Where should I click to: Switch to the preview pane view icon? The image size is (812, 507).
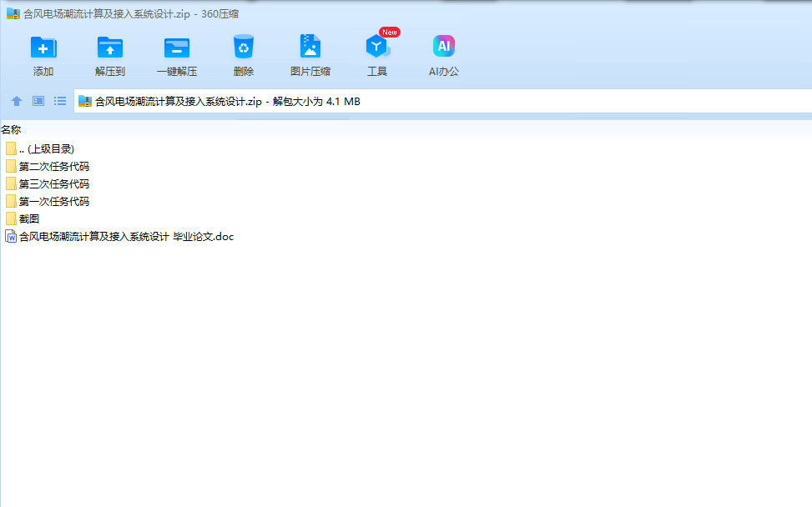pos(38,102)
